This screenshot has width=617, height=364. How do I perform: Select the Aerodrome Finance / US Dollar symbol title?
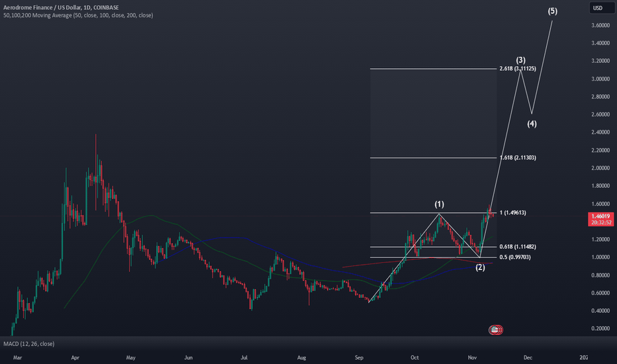tap(61, 7)
